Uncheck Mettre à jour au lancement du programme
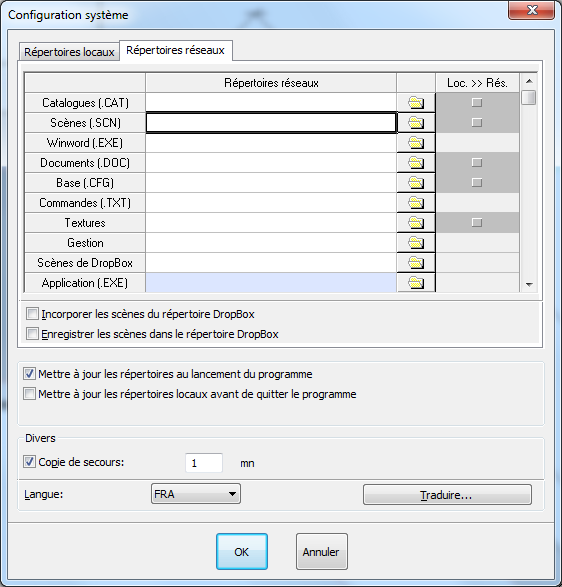The height and width of the screenshot is (587, 562). coord(29,374)
